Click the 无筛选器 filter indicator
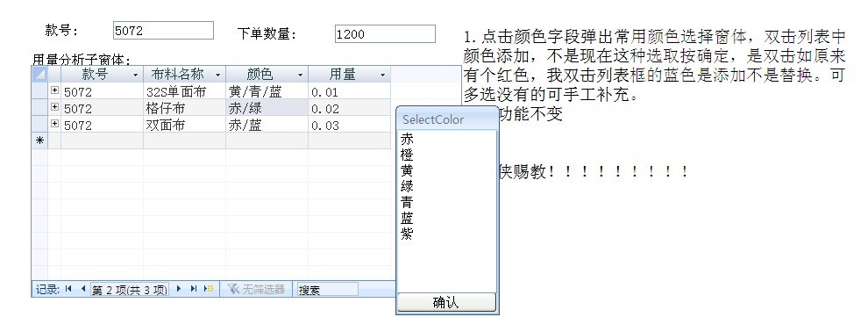This screenshot has width=868, height=317. click(x=256, y=289)
